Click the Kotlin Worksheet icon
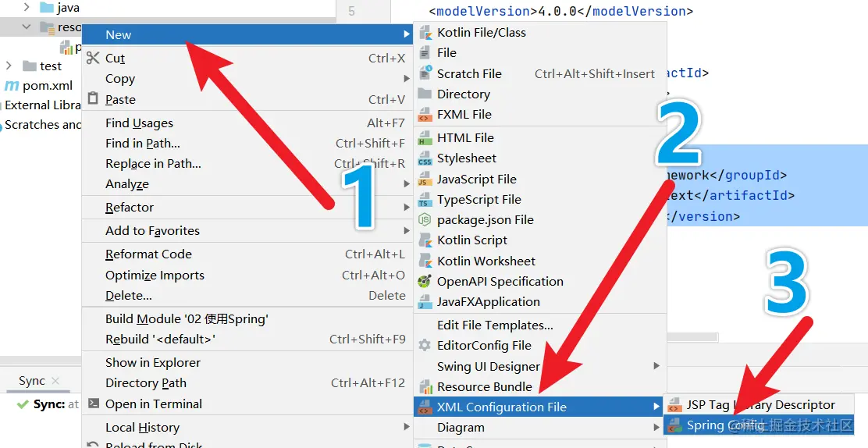This screenshot has width=868, height=448. (x=425, y=261)
